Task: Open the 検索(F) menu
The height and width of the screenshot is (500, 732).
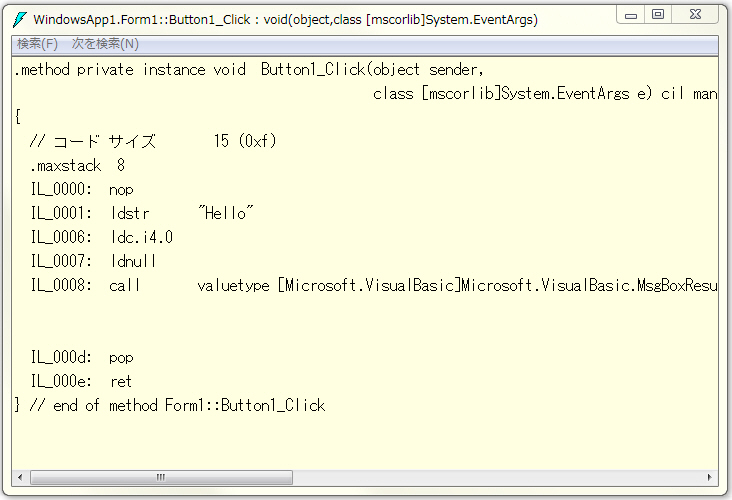Action: (37, 44)
